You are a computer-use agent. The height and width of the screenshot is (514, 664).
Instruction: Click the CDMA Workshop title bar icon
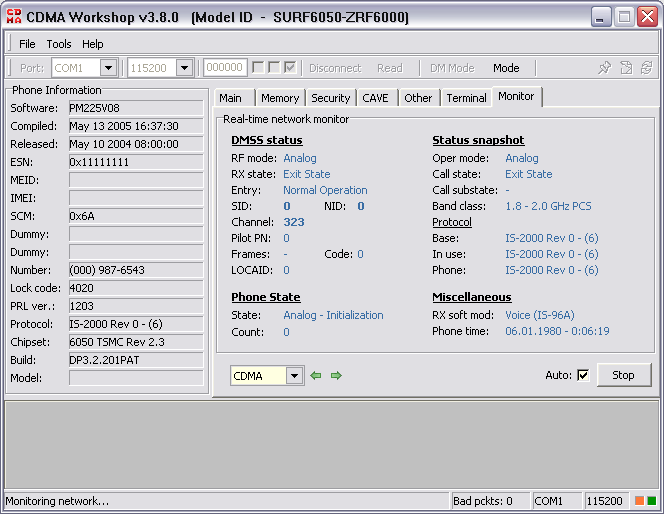click(14, 17)
